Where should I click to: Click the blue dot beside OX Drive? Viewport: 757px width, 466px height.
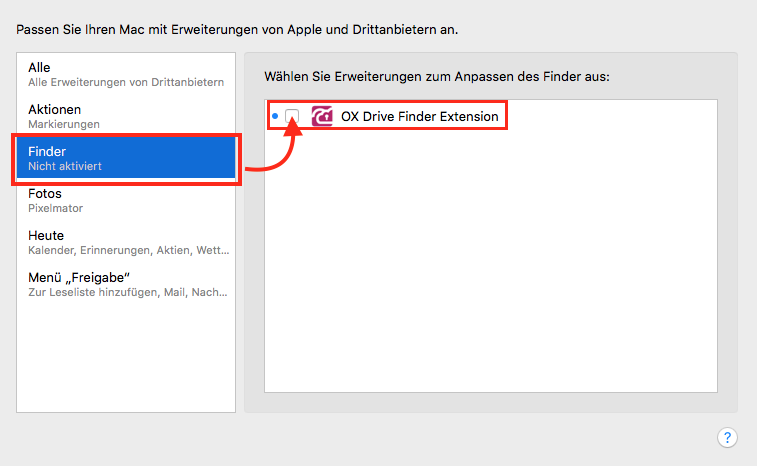click(x=275, y=116)
